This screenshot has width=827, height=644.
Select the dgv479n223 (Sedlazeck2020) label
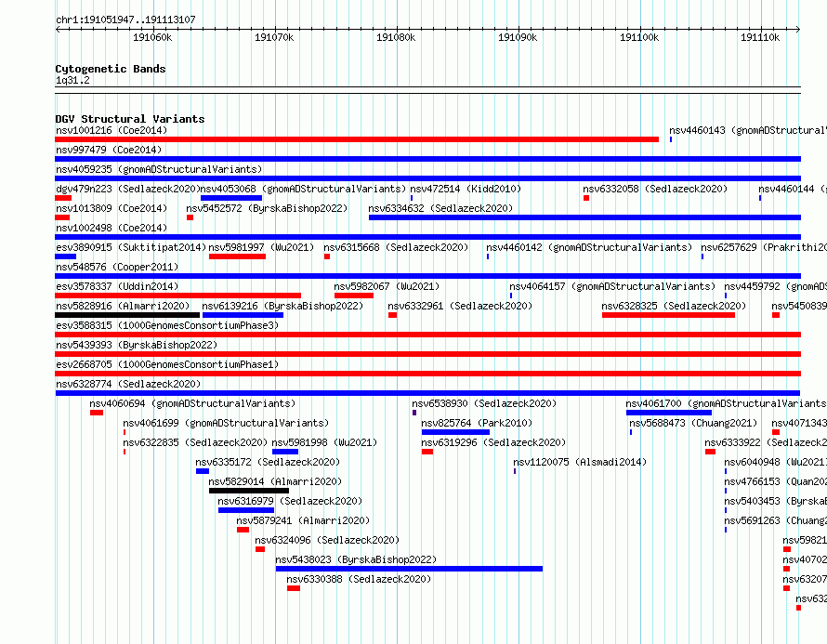pyautogui.click(x=128, y=189)
